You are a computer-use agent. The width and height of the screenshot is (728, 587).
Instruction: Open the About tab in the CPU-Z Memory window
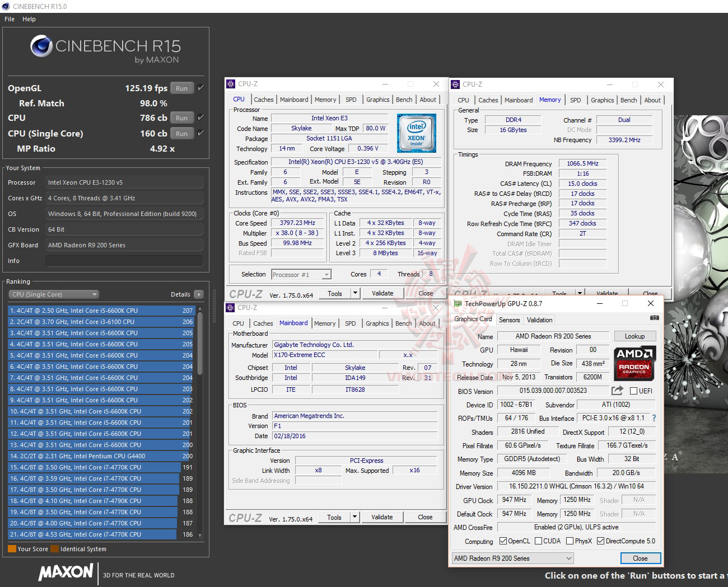652,100
